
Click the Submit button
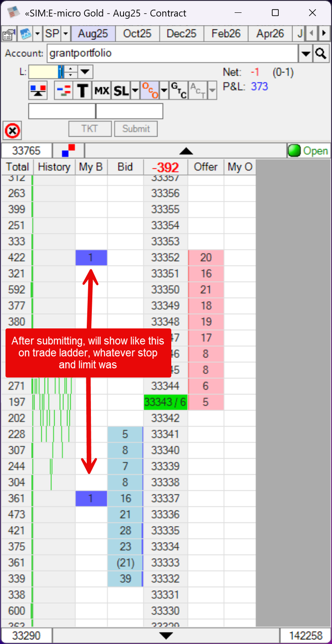[136, 129]
